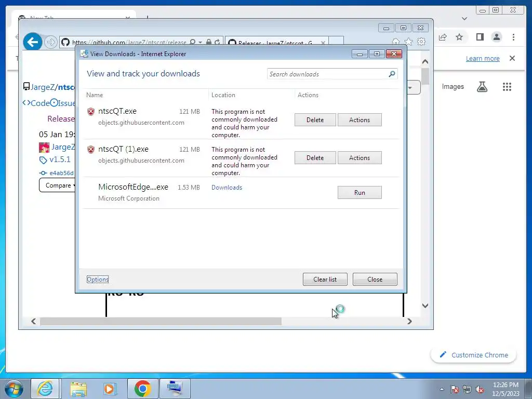Open the Downloads folder location link

click(227, 187)
